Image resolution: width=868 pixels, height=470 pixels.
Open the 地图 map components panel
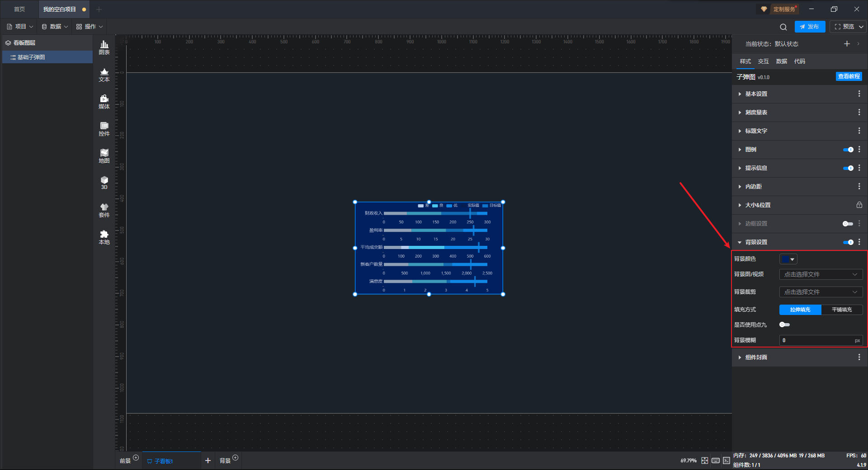pos(104,156)
